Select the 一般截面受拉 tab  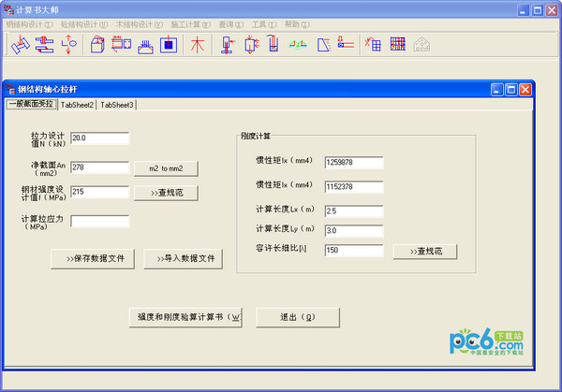(x=31, y=104)
